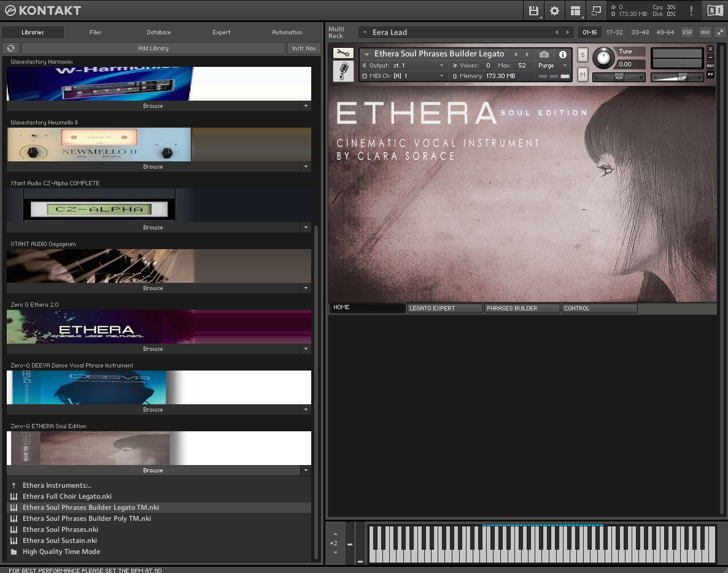Switch to the Automation tab
The image size is (728, 573).
pos(287,32)
